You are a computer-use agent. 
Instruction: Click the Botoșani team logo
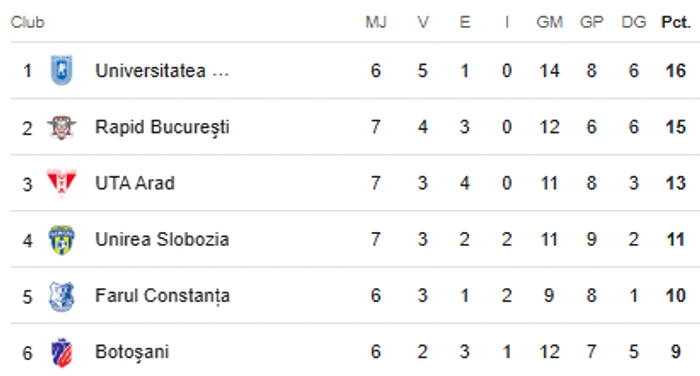[x=62, y=352]
